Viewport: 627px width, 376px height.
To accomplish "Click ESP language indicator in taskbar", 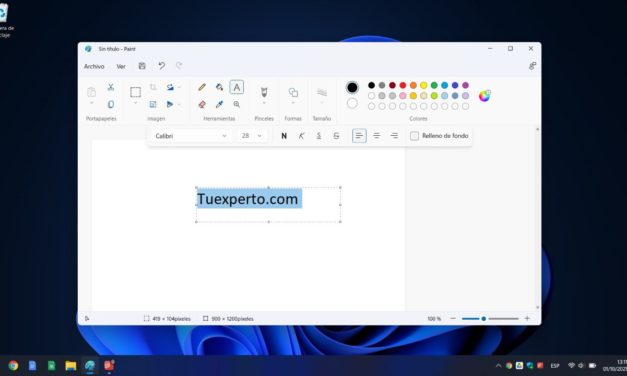I will [555, 365].
